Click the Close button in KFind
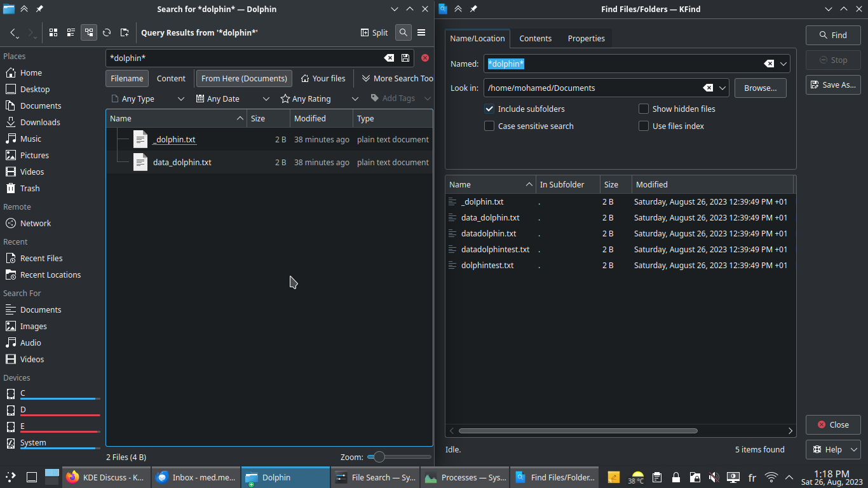868x488 pixels. pos(833,424)
